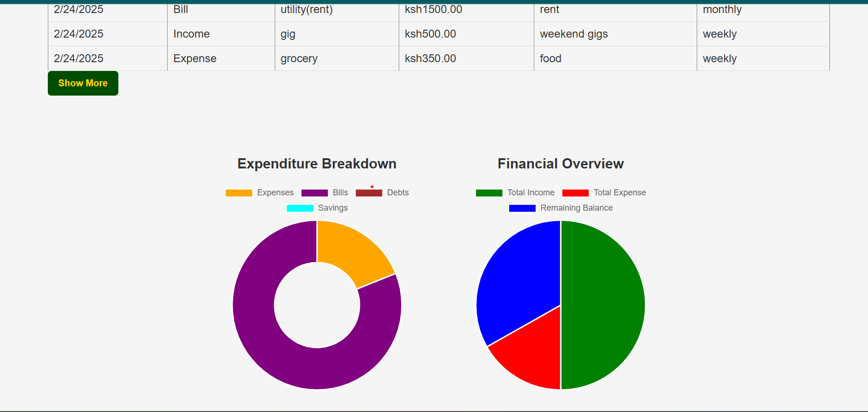Screen dimensions: 868x412
Task: Toggle the Expenses legend swatch
Action: [239, 193]
